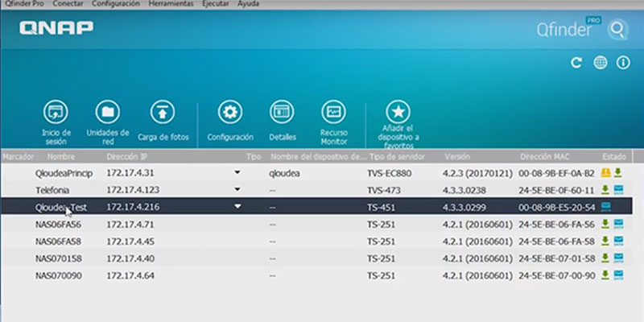This screenshot has height=322, width=644.
Task: Click version 4.3.3.0299
Action: (464, 207)
